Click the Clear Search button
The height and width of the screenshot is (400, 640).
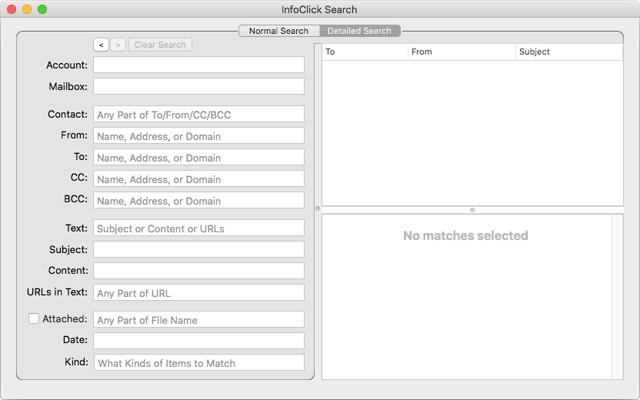point(160,45)
